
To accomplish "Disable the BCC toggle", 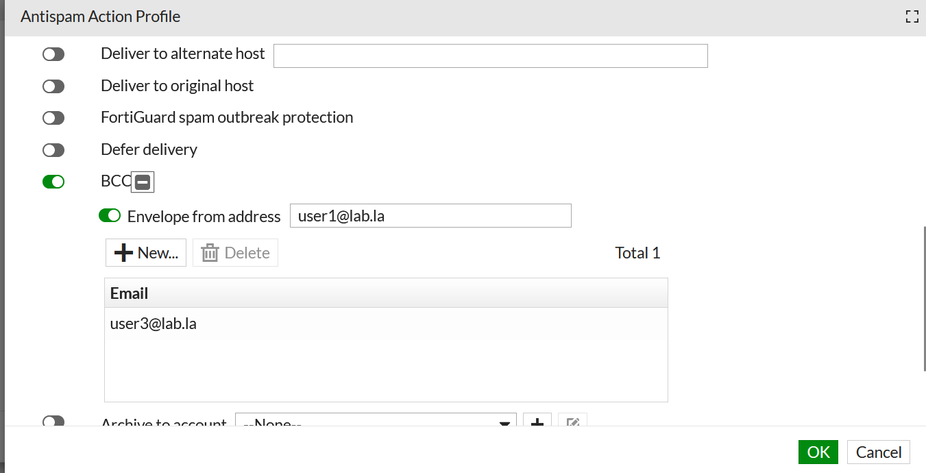I will point(53,182).
